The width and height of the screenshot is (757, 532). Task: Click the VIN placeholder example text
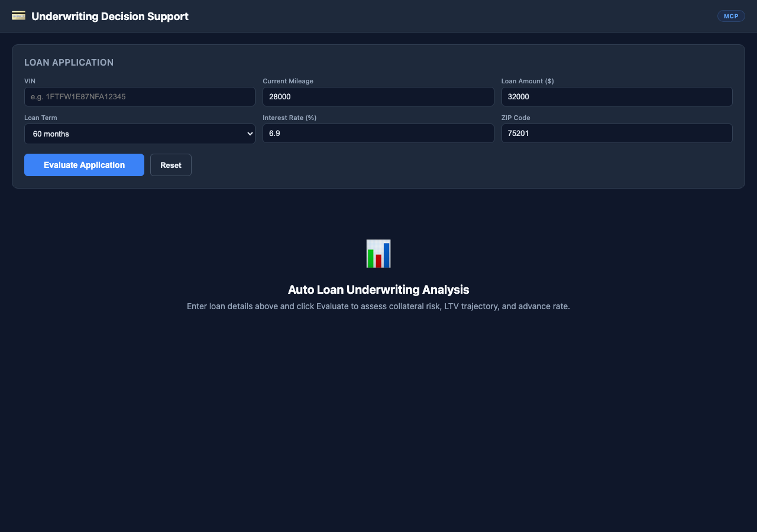pos(77,96)
